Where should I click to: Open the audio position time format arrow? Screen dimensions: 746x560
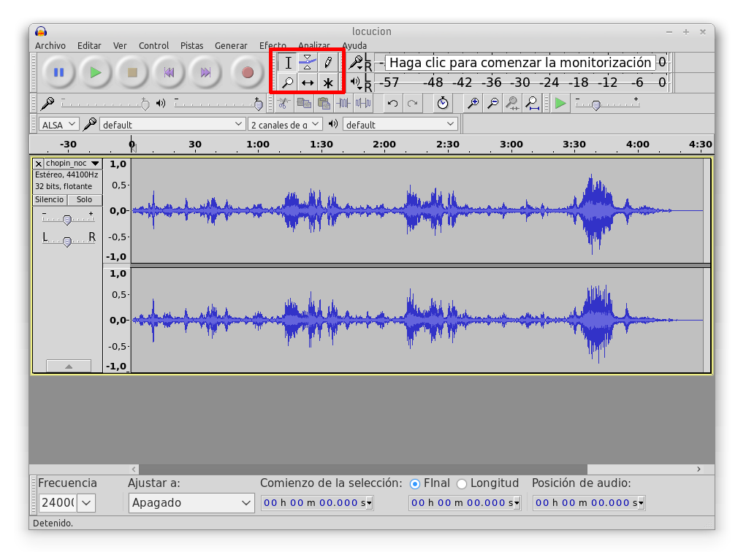coord(641,502)
